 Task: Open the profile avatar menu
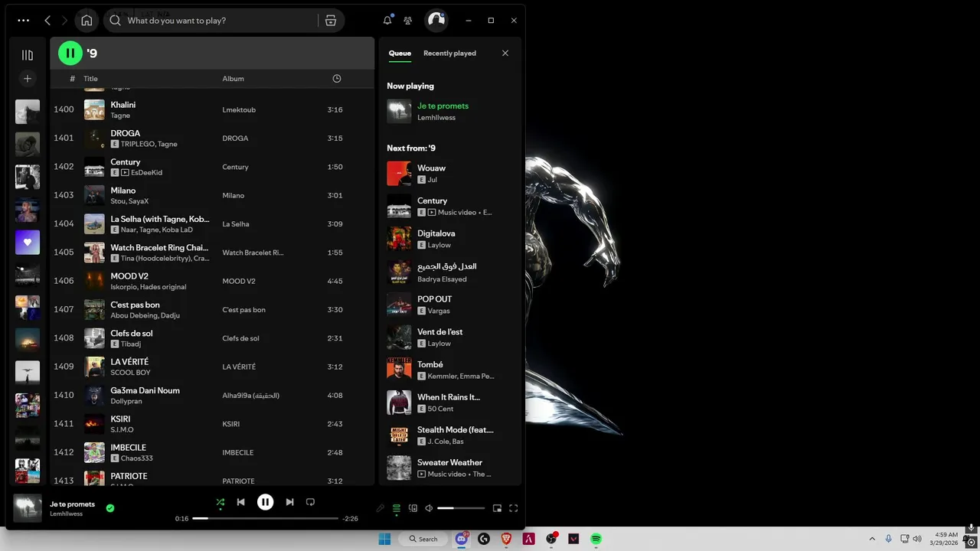coord(436,21)
